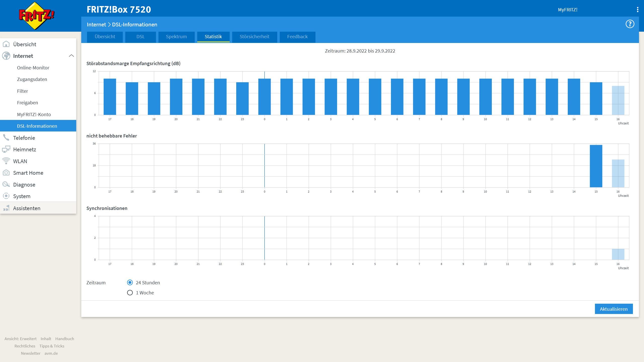Select the 24 Stunden radio button
644x362 pixels.
tap(130, 283)
